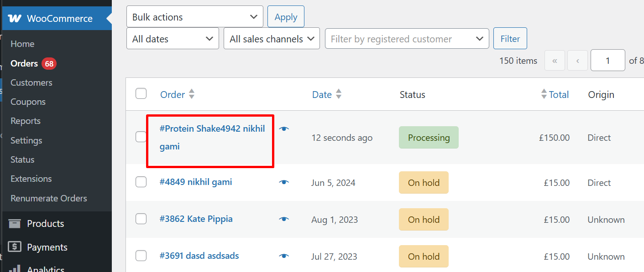Click the Products archive box icon

15,224
